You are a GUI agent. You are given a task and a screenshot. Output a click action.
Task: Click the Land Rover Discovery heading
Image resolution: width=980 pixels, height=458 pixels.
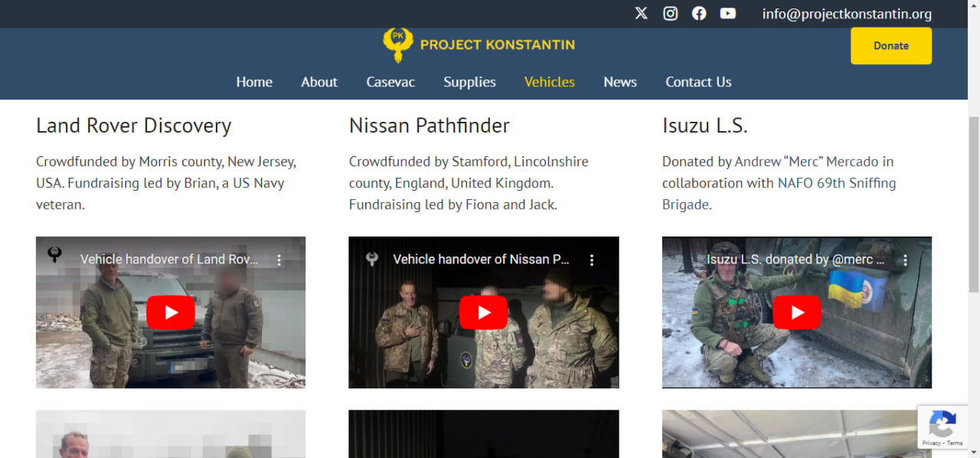point(133,126)
